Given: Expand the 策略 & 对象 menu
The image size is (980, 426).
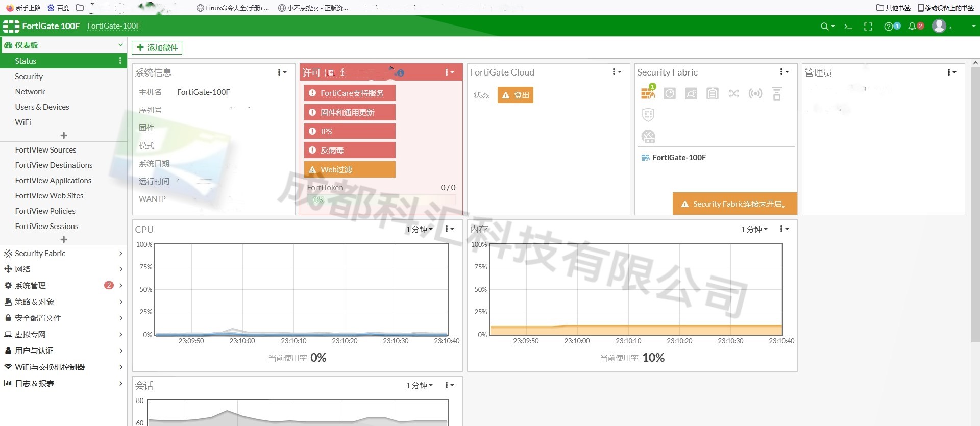Looking at the screenshot, I should point(63,302).
